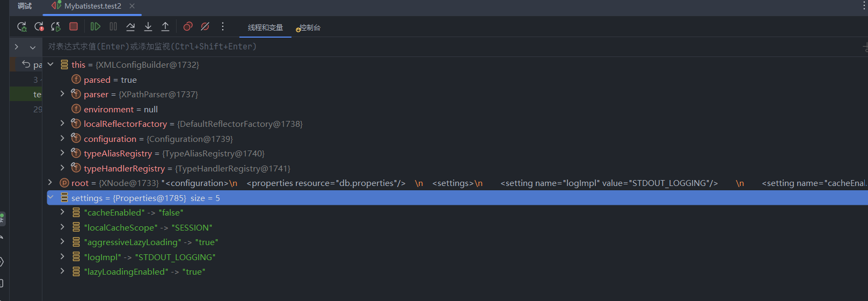Collapse the 'this' variable node
868x301 pixels.
pyautogui.click(x=50, y=64)
